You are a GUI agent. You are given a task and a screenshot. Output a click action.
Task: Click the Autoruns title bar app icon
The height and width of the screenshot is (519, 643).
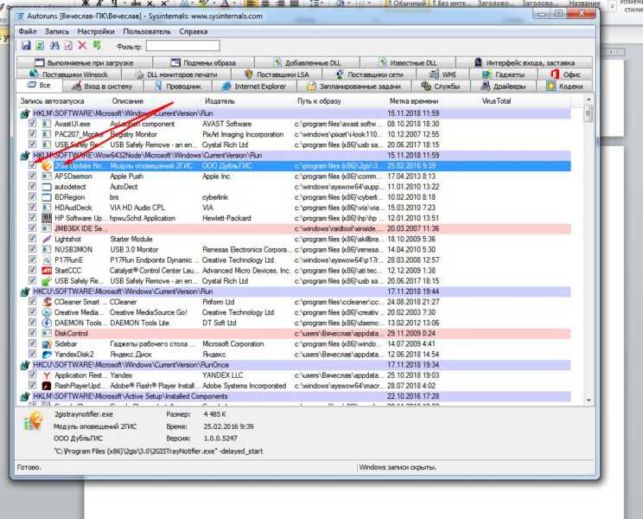coord(20,16)
